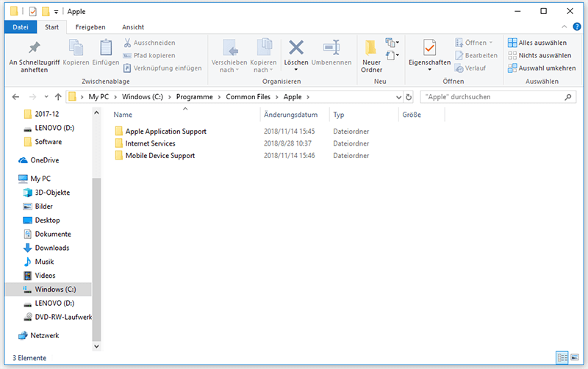588x369 pixels.
Task: Switch to large icons view button
Action: [575, 358]
